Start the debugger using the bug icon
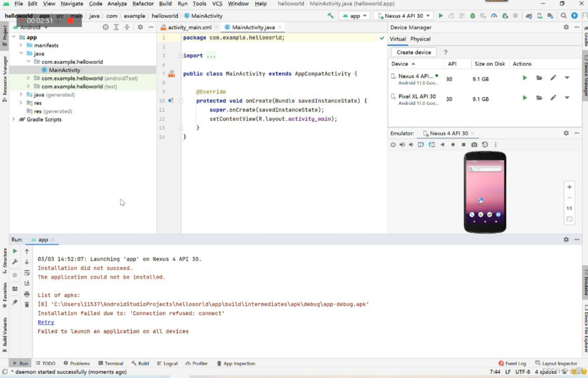Viewport: 588px width, 378px height. tap(472, 16)
